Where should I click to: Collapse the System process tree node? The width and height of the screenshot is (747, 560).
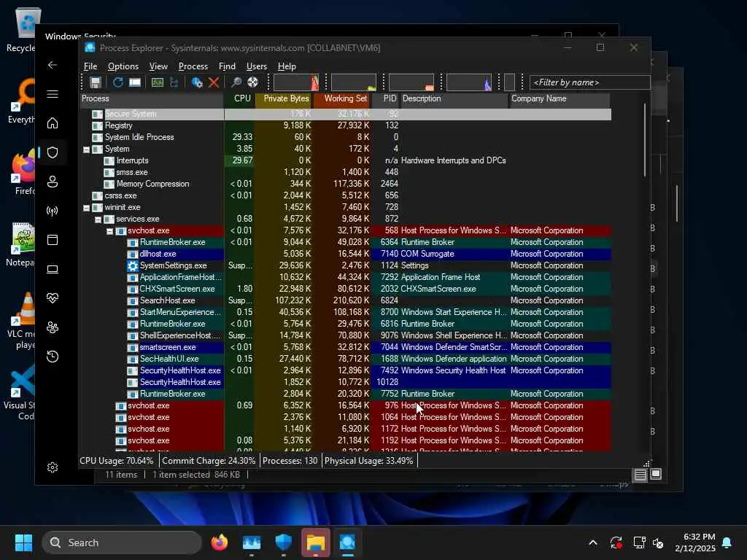(86, 149)
